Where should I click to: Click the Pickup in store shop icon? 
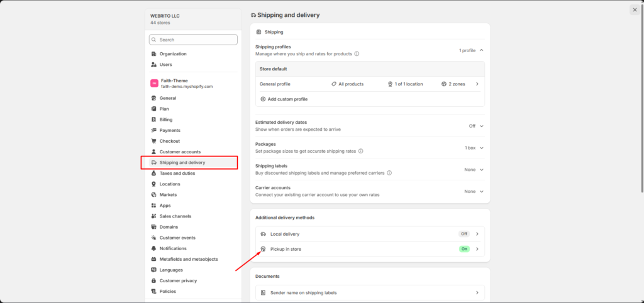click(264, 249)
